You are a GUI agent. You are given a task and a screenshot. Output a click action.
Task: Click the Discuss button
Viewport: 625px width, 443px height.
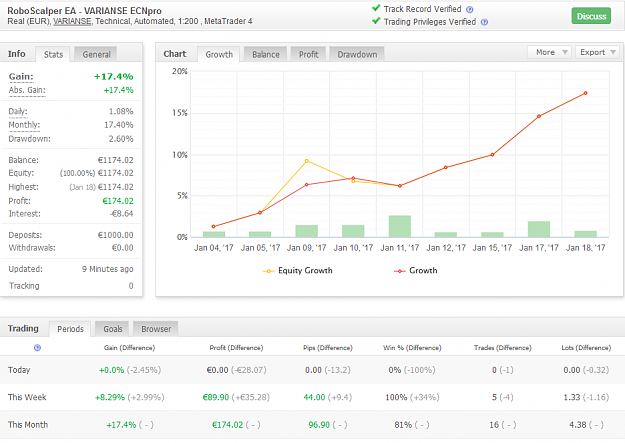click(x=591, y=16)
